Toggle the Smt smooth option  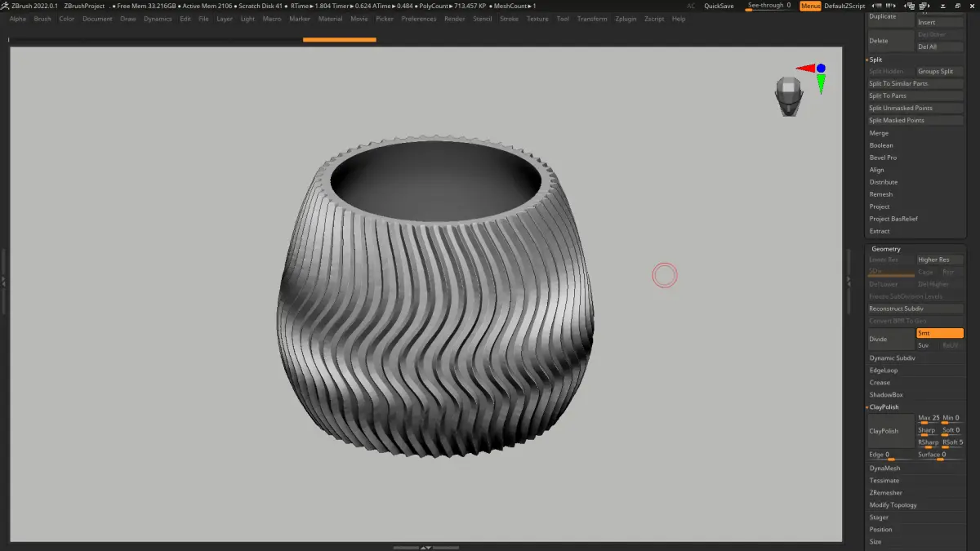tap(940, 333)
